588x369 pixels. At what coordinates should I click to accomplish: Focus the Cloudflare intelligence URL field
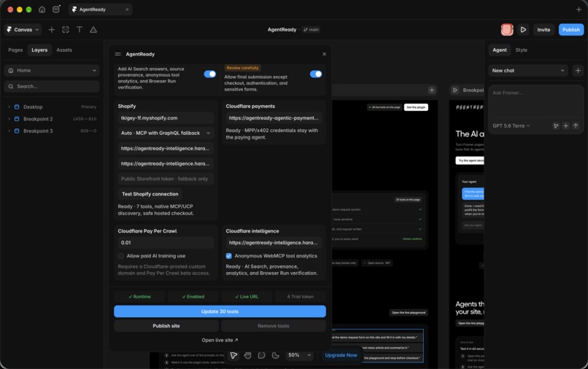[x=274, y=243]
